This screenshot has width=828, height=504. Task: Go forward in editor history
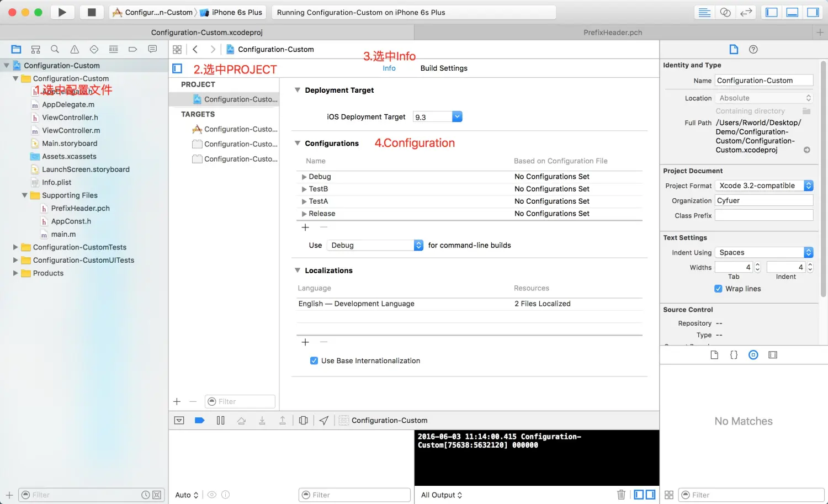213,49
